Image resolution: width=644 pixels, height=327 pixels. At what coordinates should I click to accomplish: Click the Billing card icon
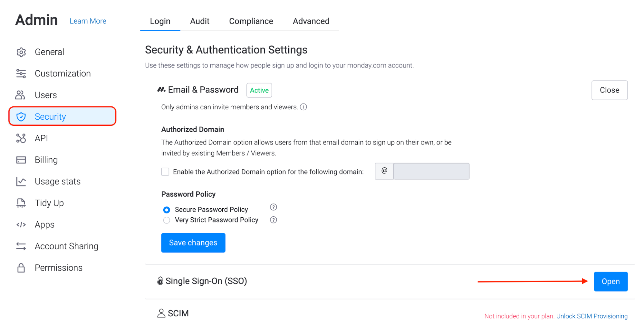coord(21,160)
